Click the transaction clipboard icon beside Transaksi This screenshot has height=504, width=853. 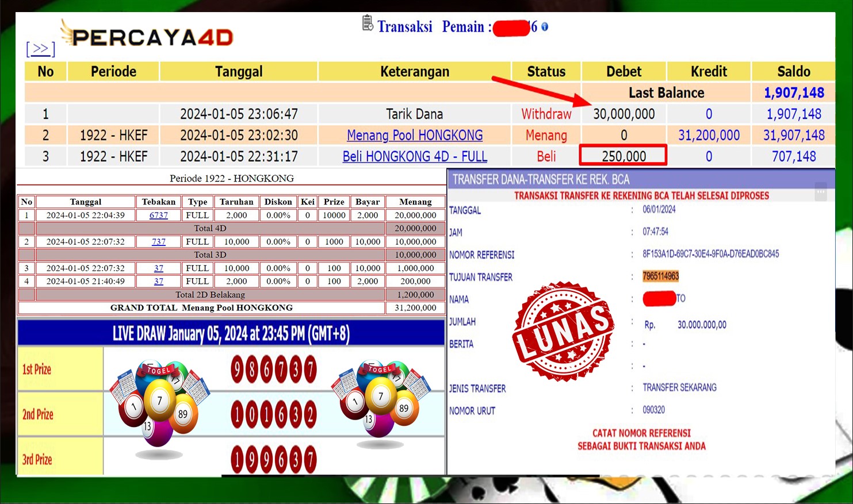tap(368, 24)
